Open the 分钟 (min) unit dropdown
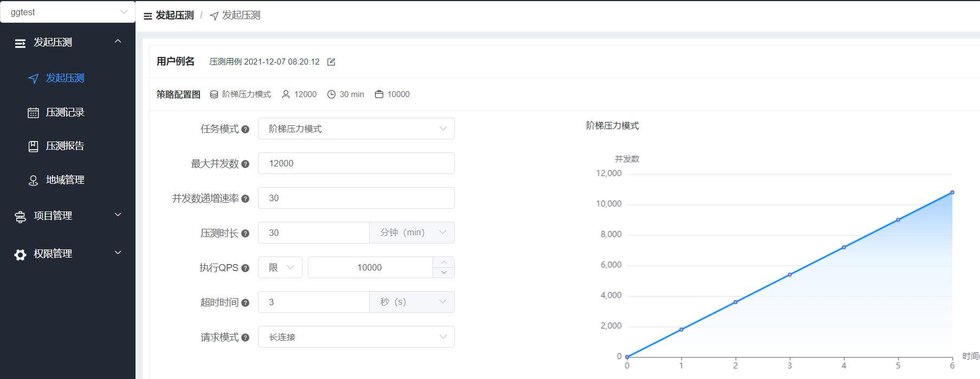This screenshot has width=980, height=379. tap(412, 233)
